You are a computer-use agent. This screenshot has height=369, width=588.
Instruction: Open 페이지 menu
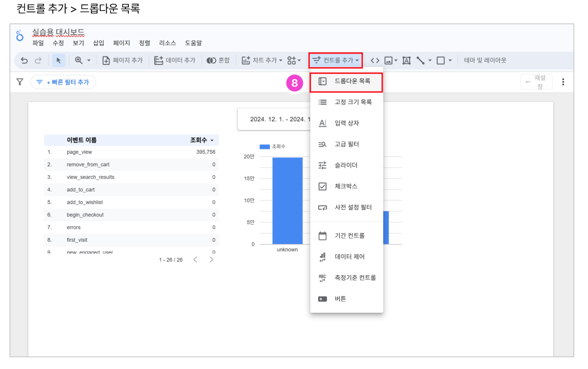(122, 43)
